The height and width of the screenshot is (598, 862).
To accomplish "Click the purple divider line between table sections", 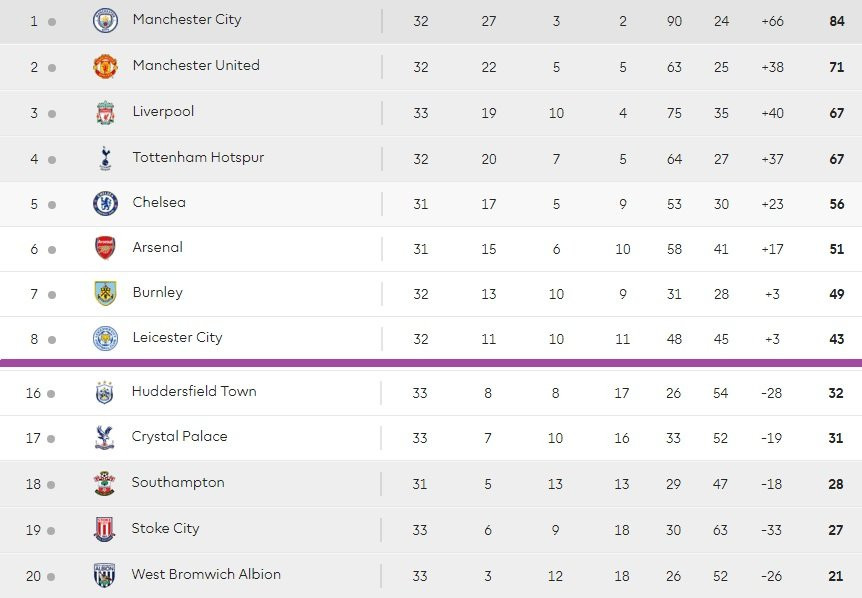I will click(431, 363).
